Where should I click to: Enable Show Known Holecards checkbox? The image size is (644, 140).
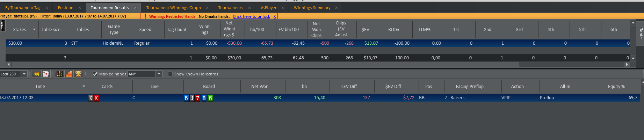(x=171, y=74)
